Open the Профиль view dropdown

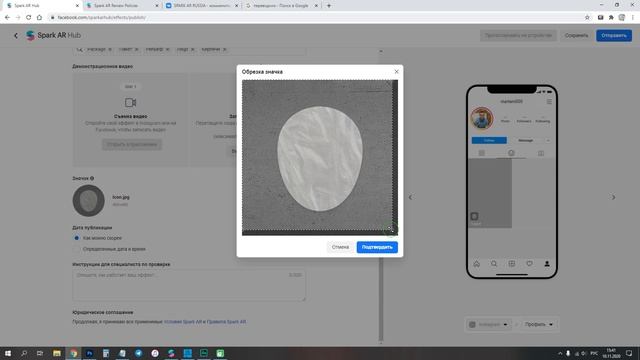(538, 324)
